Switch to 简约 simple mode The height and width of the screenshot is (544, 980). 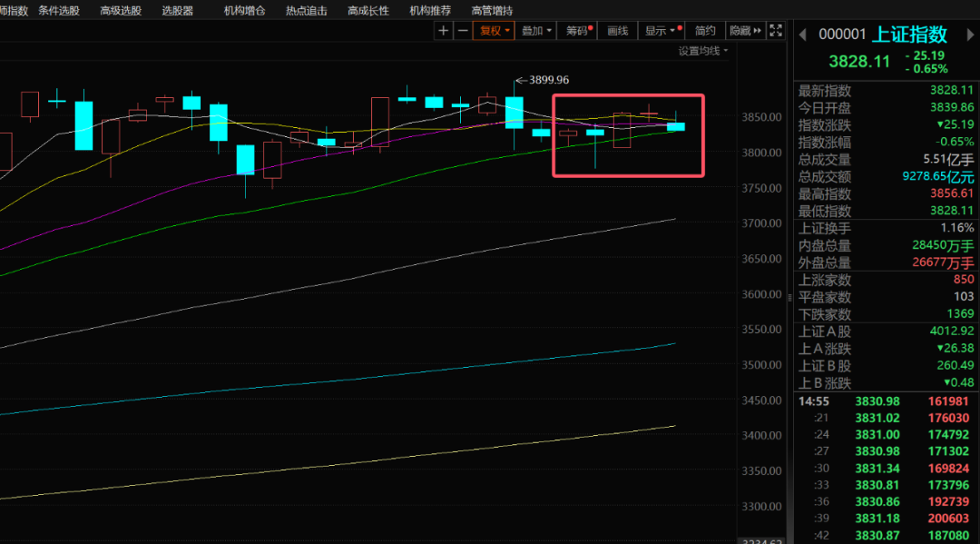705,31
